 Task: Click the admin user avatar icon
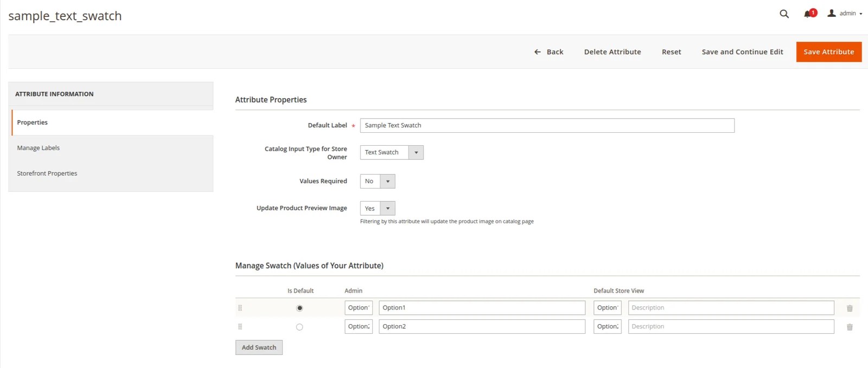tap(831, 13)
